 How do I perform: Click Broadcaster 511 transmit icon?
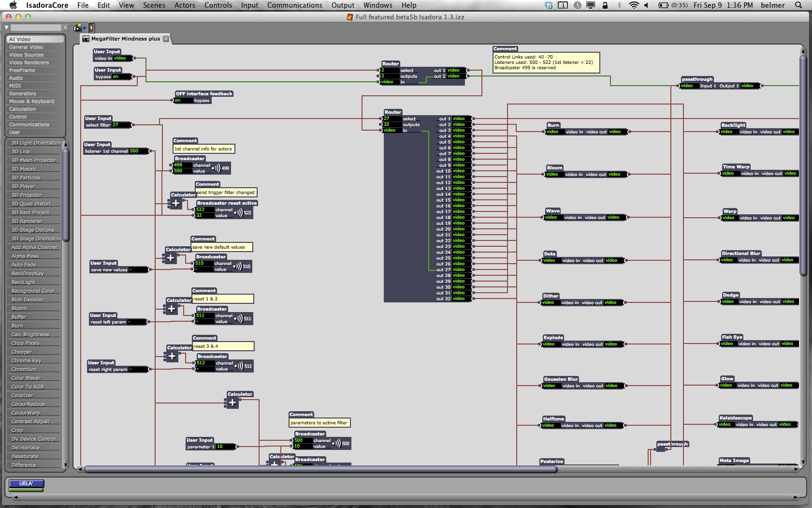coord(238,318)
